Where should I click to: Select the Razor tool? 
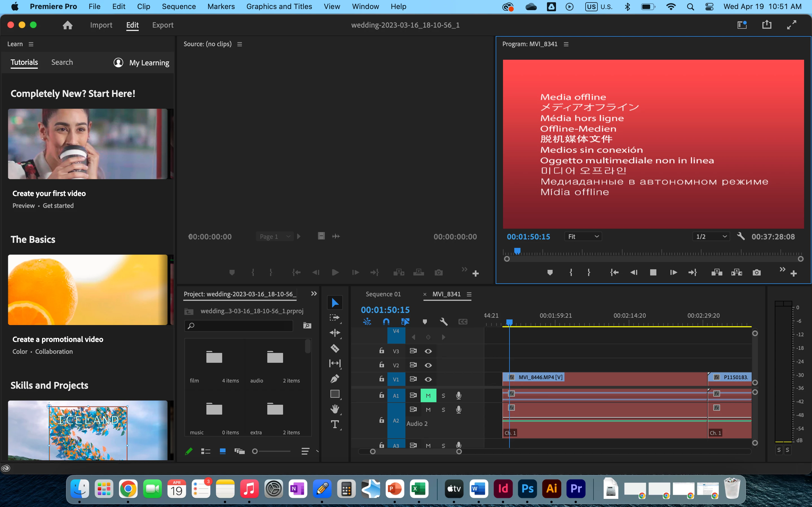click(335, 348)
